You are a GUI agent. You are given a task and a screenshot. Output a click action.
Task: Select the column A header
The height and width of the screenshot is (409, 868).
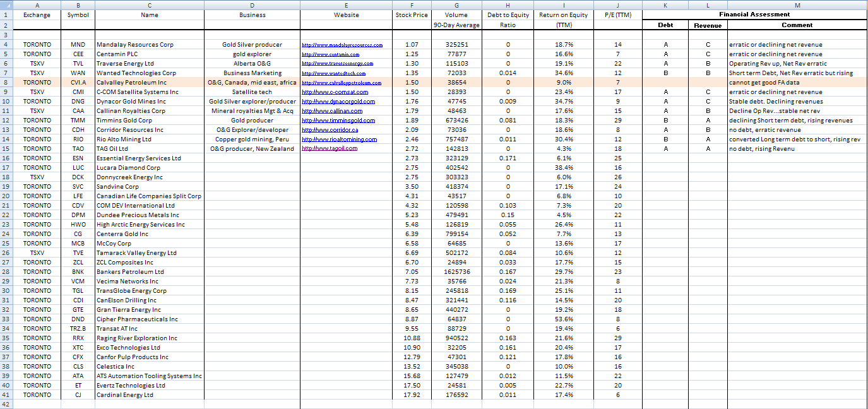coord(37,4)
